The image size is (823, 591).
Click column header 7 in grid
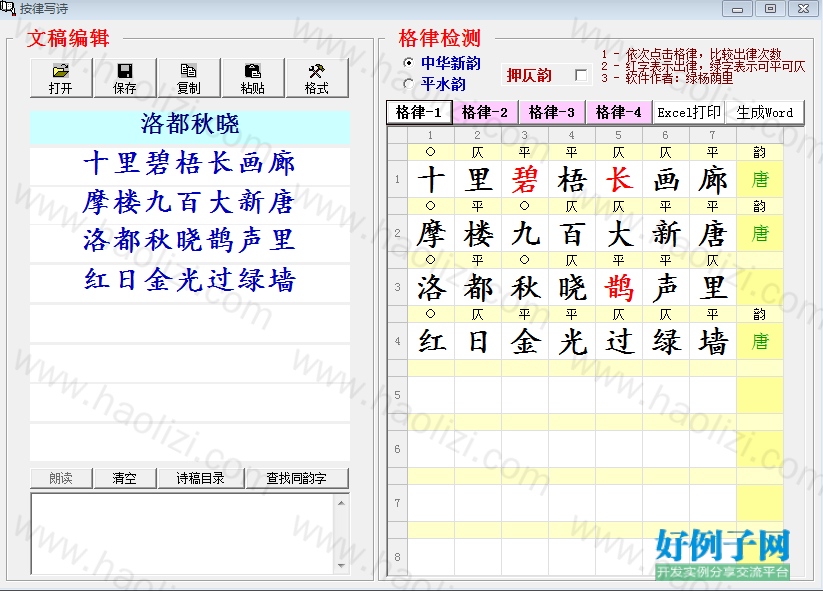(713, 135)
